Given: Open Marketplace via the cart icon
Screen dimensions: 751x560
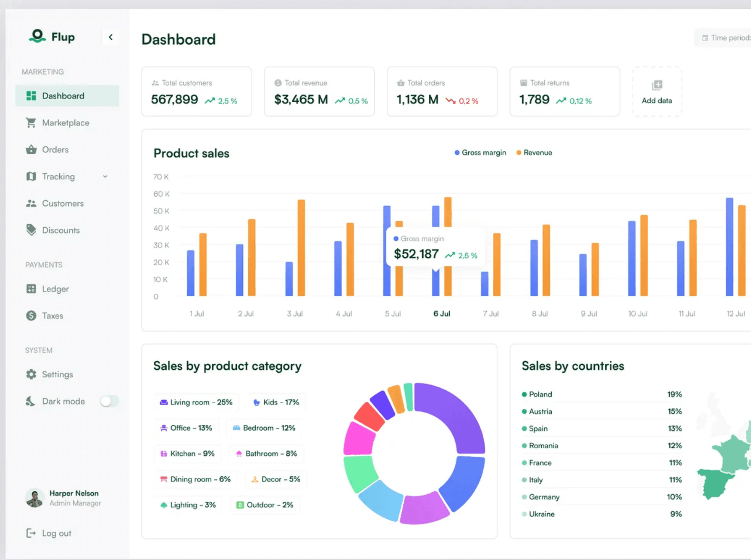Looking at the screenshot, I should tap(31, 123).
